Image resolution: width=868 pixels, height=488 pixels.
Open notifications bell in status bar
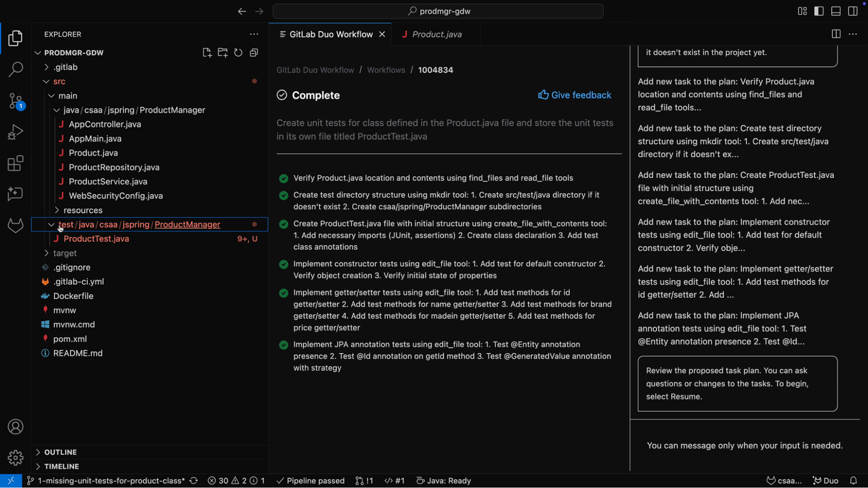[x=853, y=481]
